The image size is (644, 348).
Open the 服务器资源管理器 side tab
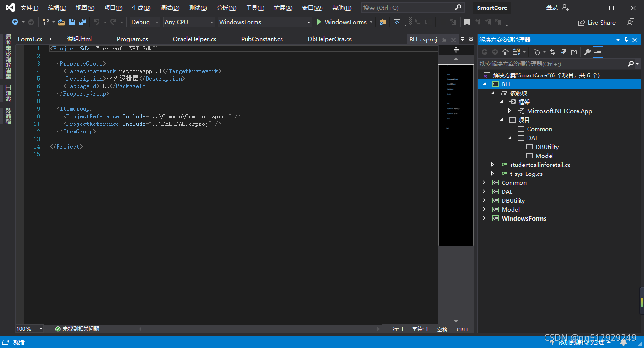pos(8,56)
